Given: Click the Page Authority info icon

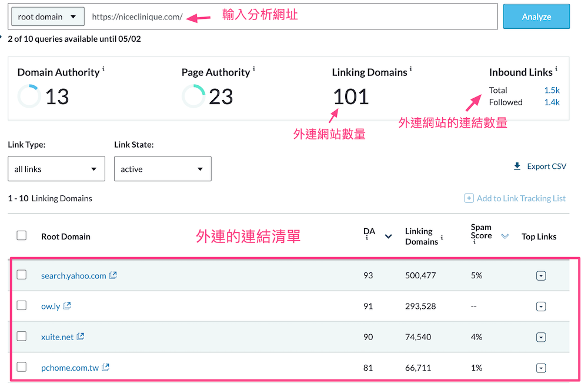Looking at the screenshot, I should [x=254, y=69].
